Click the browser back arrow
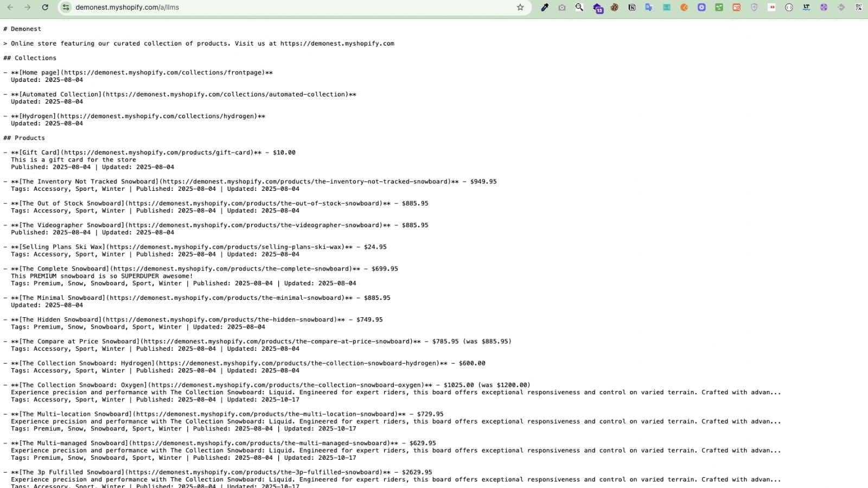The width and height of the screenshot is (868, 488). click(10, 8)
